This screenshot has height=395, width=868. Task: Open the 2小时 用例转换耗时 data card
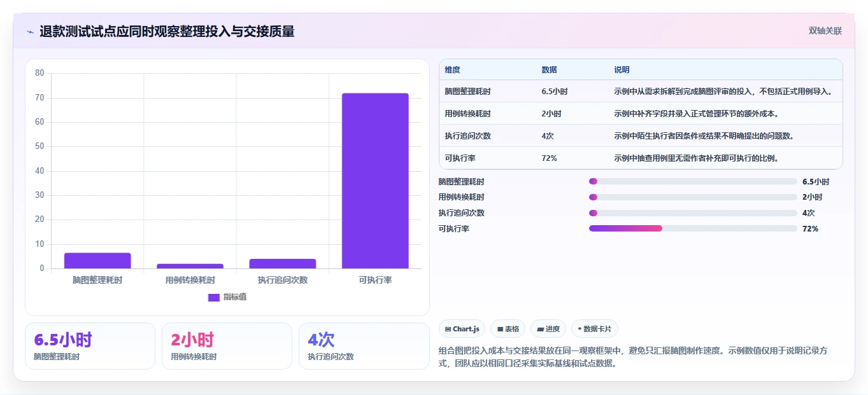pyautogui.click(x=227, y=346)
